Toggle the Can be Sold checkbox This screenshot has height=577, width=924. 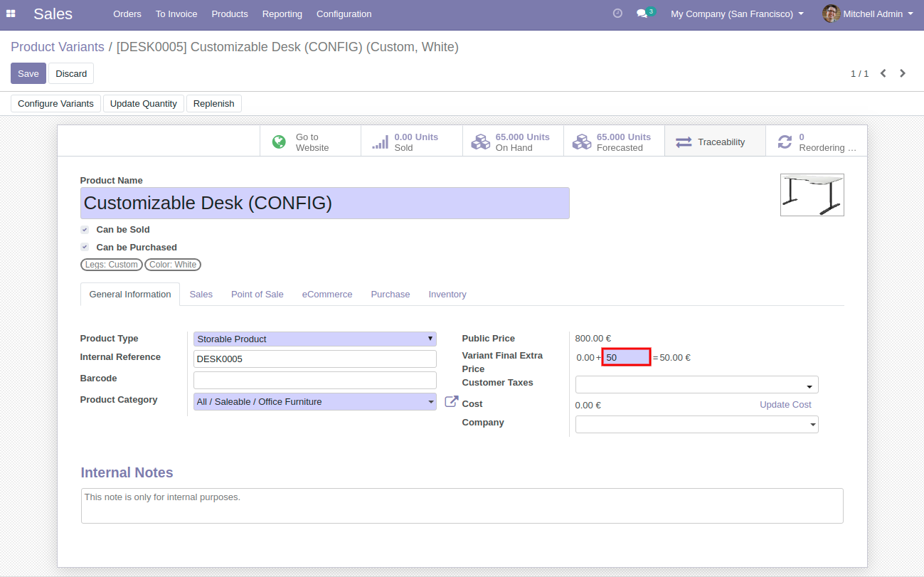[x=85, y=230]
